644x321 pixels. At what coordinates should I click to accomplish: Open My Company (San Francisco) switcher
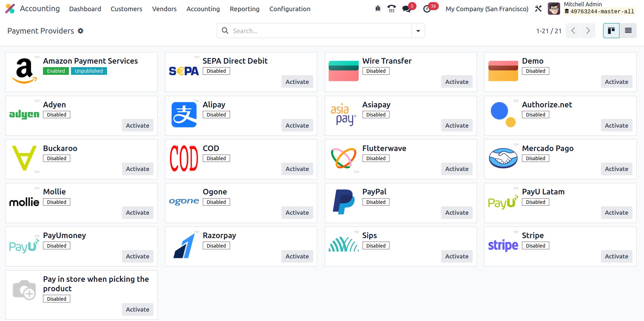point(487,9)
